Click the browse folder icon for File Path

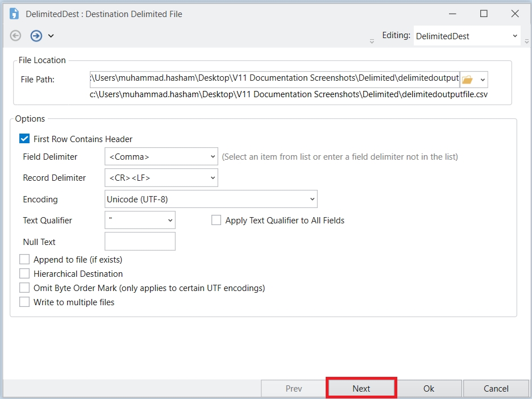click(x=467, y=80)
